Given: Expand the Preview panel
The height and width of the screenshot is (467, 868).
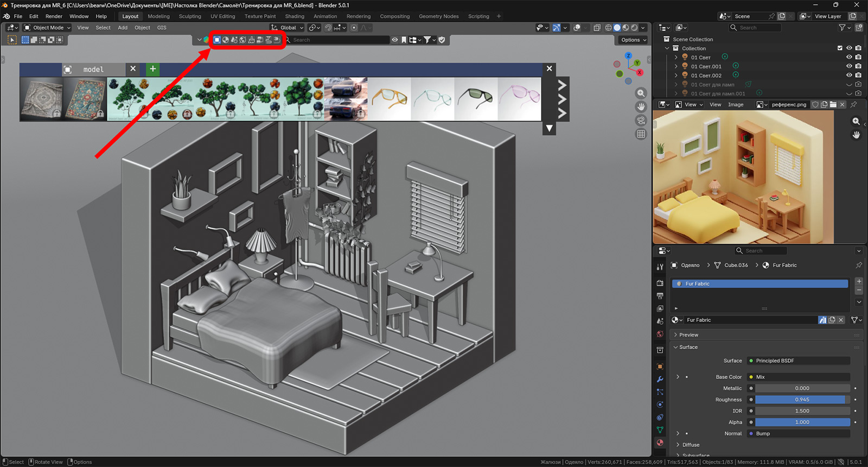Looking at the screenshot, I should coord(688,335).
